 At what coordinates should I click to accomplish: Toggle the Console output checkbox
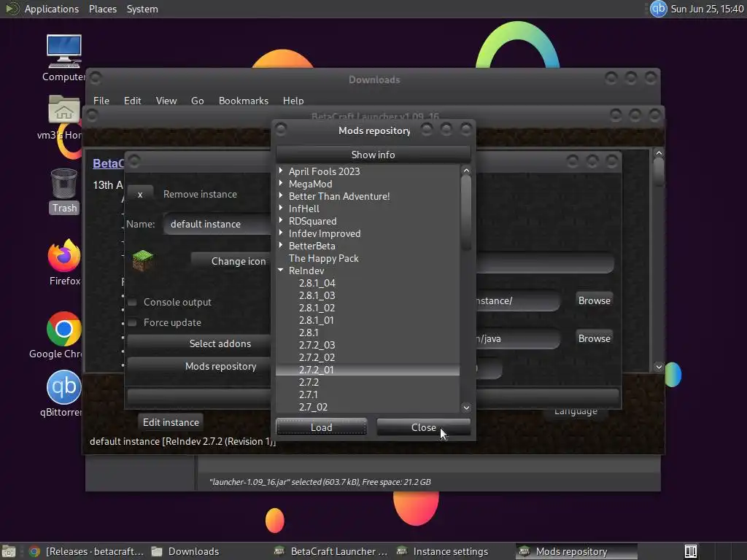pos(133,302)
